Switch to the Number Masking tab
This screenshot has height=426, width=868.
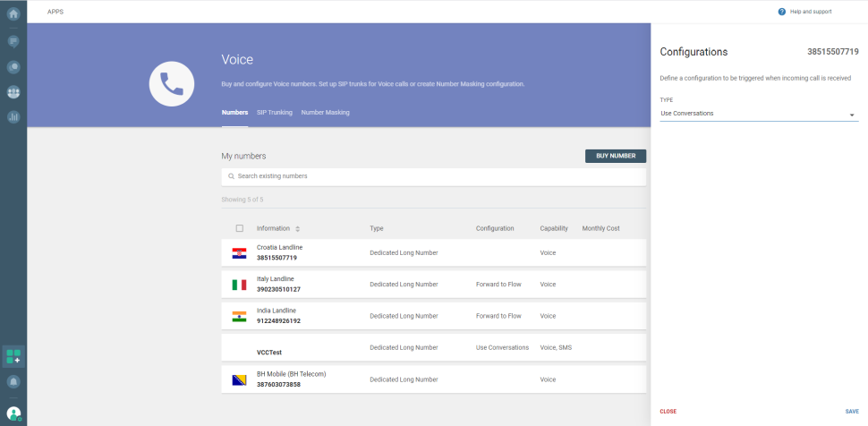pyautogui.click(x=325, y=113)
